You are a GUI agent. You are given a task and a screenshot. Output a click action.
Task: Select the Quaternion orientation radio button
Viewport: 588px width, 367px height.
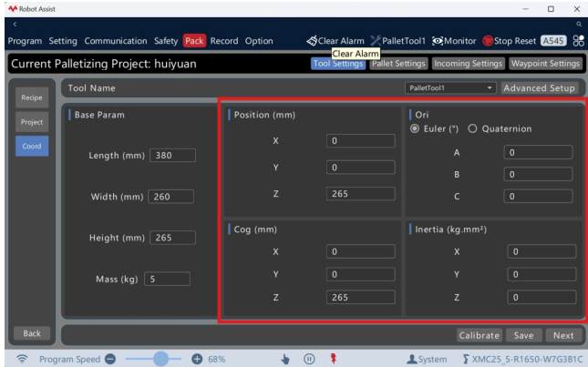[x=472, y=128]
